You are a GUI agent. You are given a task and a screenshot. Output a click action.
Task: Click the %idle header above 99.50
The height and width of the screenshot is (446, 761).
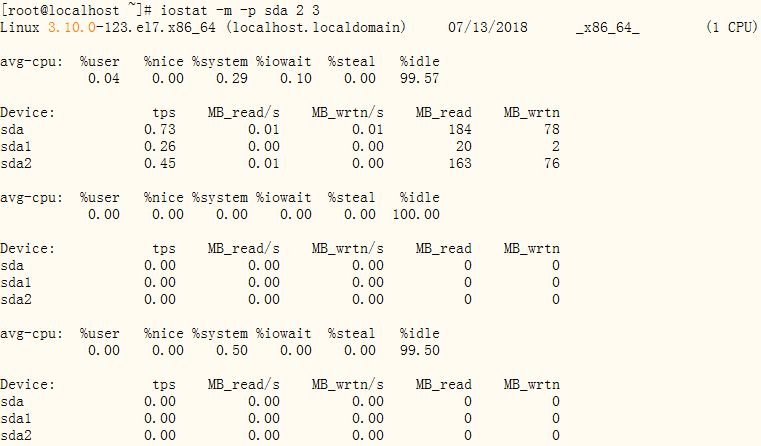coord(420,333)
